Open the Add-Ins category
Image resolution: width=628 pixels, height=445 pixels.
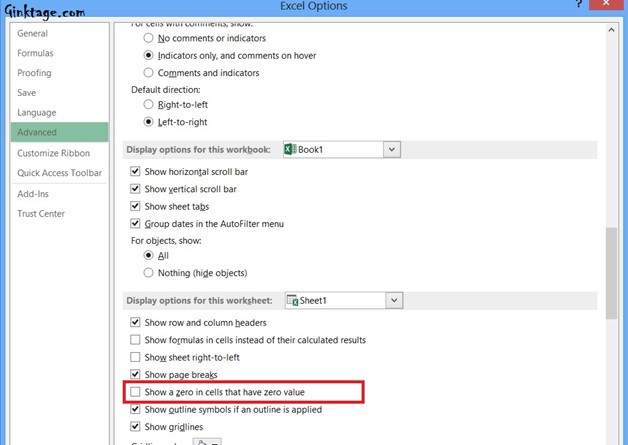[33, 194]
